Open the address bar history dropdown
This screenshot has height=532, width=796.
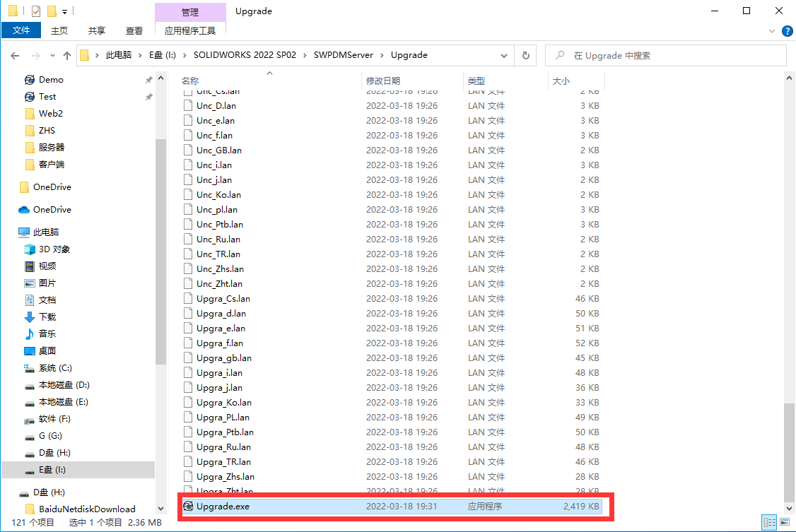click(503, 55)
